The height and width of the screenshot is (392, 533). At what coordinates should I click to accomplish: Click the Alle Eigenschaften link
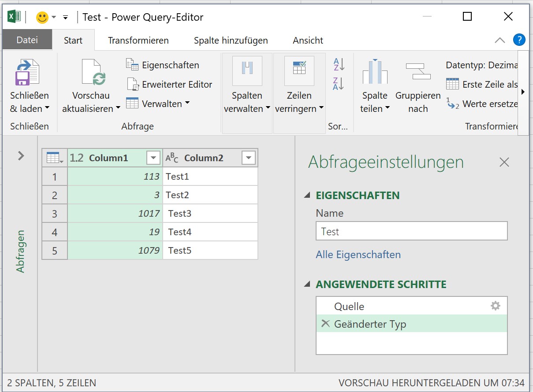point(358,255)
